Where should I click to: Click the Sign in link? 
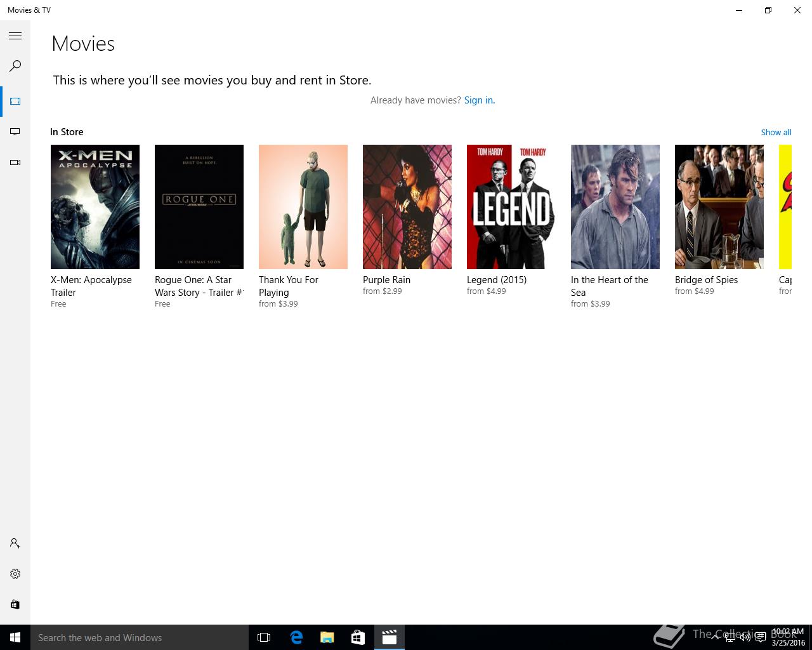pos(479,100)
